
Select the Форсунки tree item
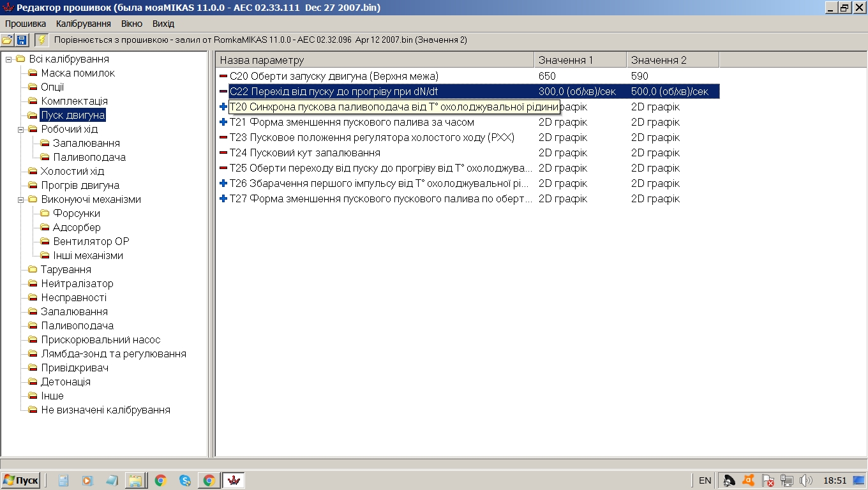coord(77,214)
